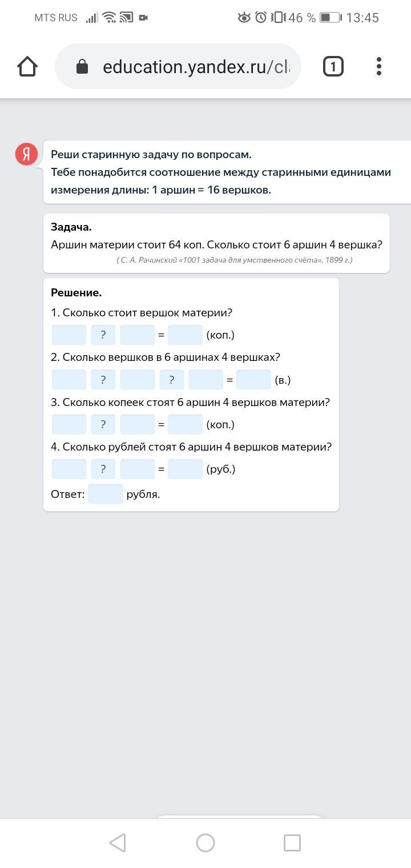Screen dimensions: 411x868
Task: Open first operator dropdown in question 2
Action: coord(103,380)
